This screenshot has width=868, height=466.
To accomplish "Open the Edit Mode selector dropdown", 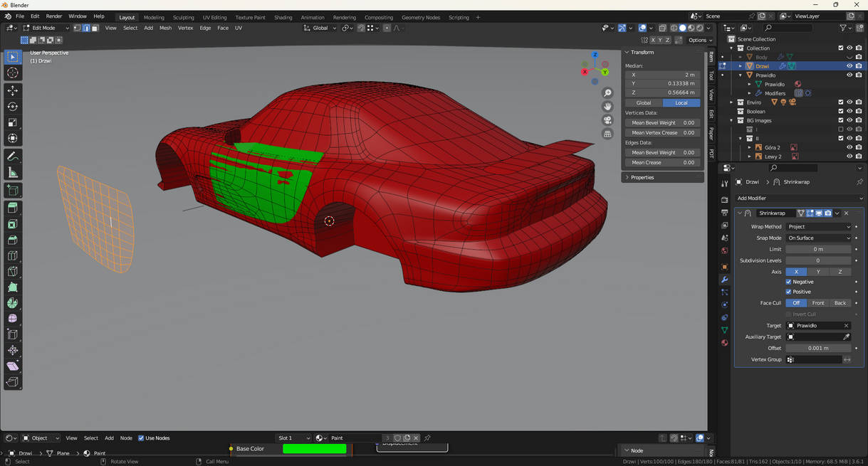I will coord(46,28).
